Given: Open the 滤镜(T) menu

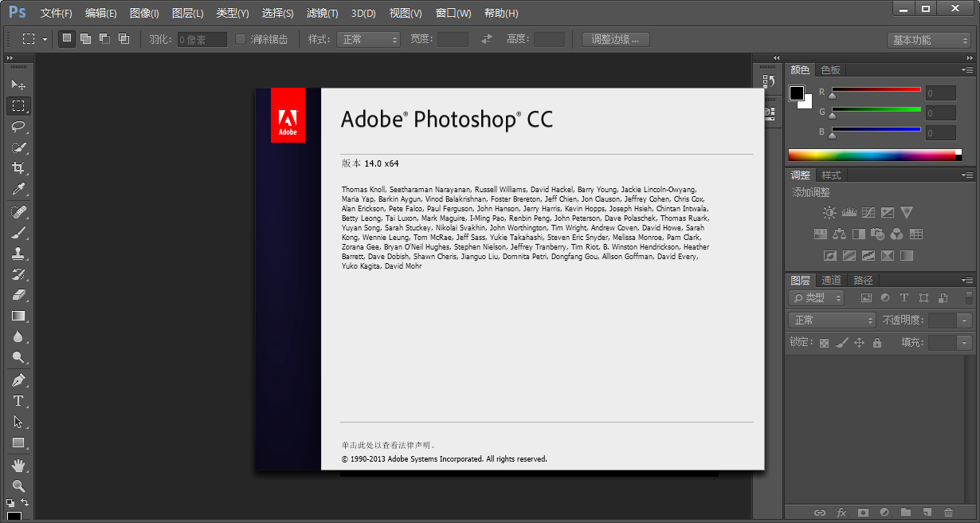Looking at the screenshot, I should (322, 14).
